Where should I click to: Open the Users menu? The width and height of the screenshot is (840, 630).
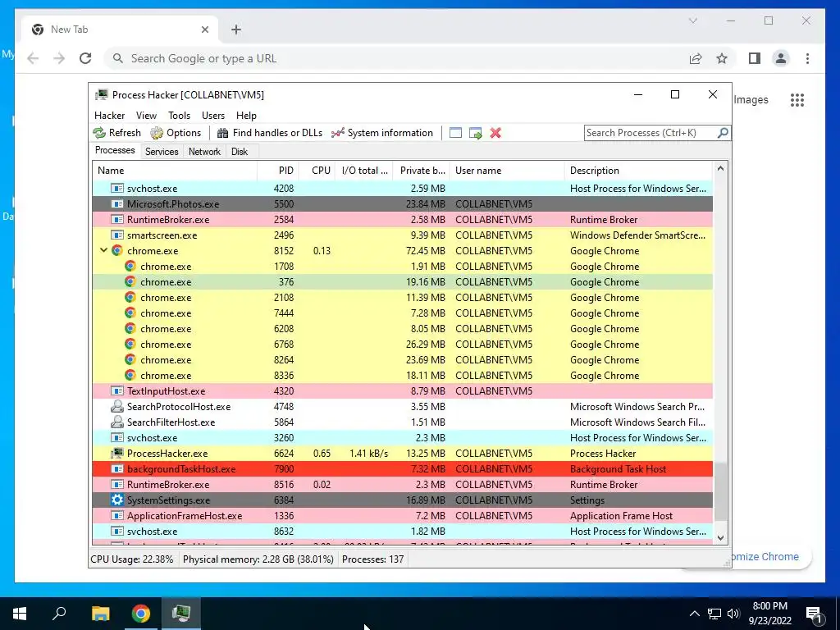pyautogui.click(x=213, y=115)
